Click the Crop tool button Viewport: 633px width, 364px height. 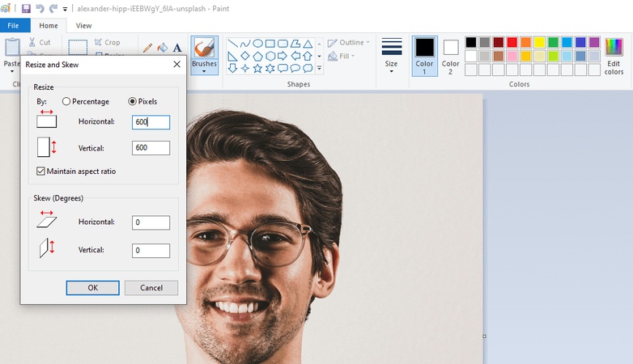tap(108, 42)
